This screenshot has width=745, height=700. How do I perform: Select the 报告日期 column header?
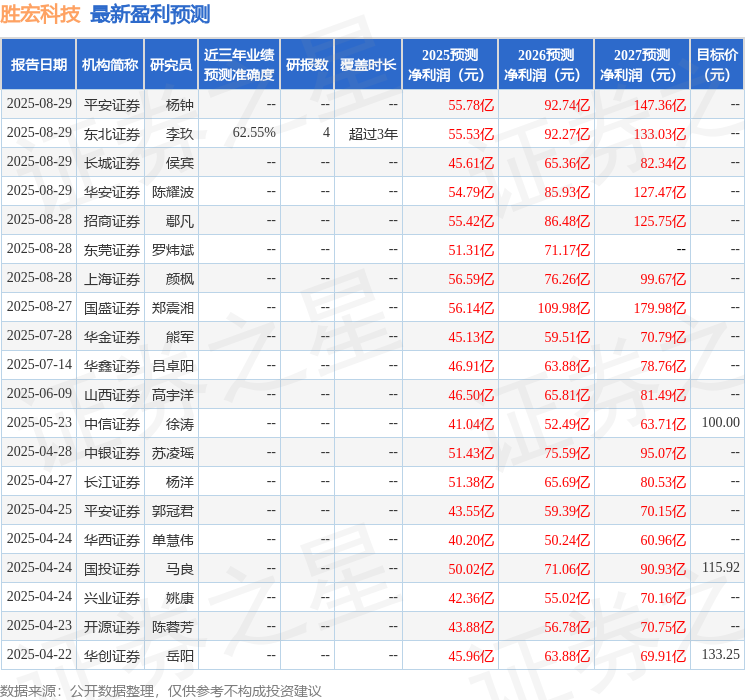[x=38, y=65]
